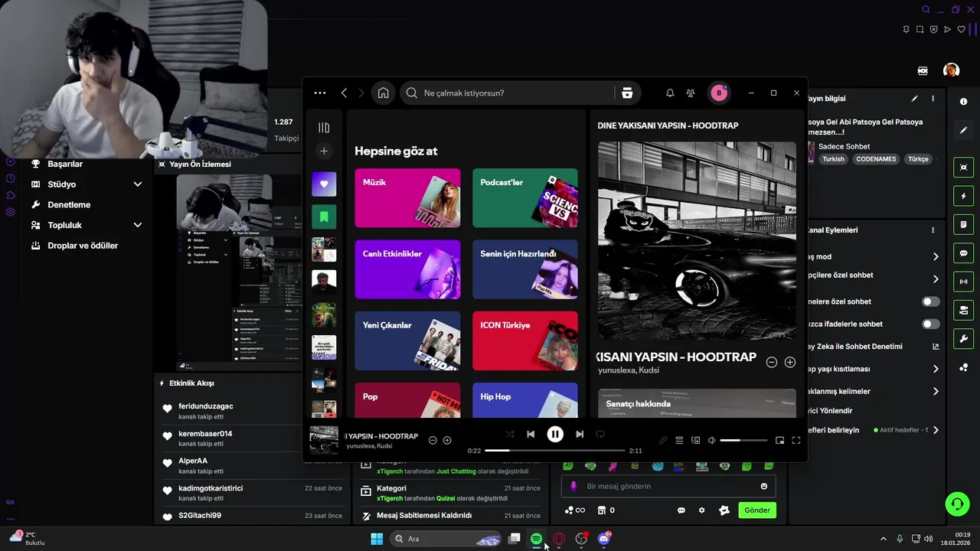The width and height of the screenshot is (980, 551).
Task: Open Spotify profile avatar 'B'
Action: [718, 93]
